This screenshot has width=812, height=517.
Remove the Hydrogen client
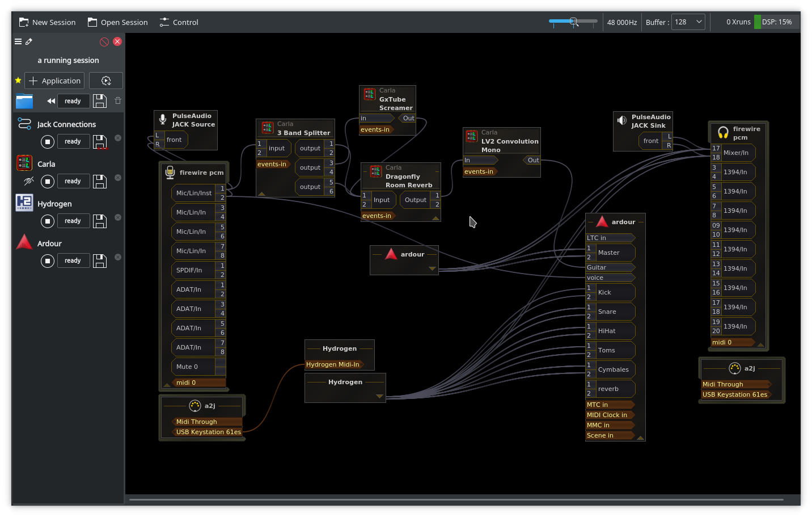(x=118, y=217)
